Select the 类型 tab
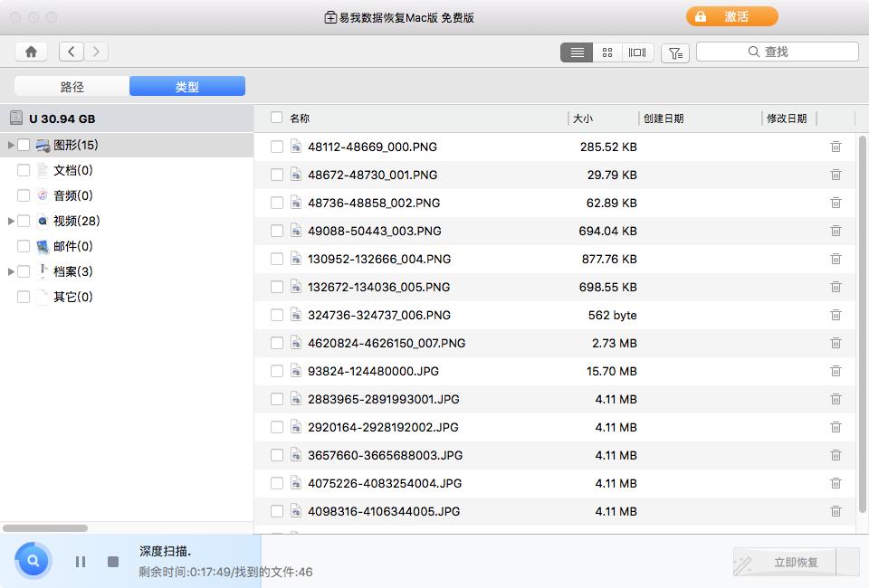Screen dimensions: 869x588 (x=187, y=86)
